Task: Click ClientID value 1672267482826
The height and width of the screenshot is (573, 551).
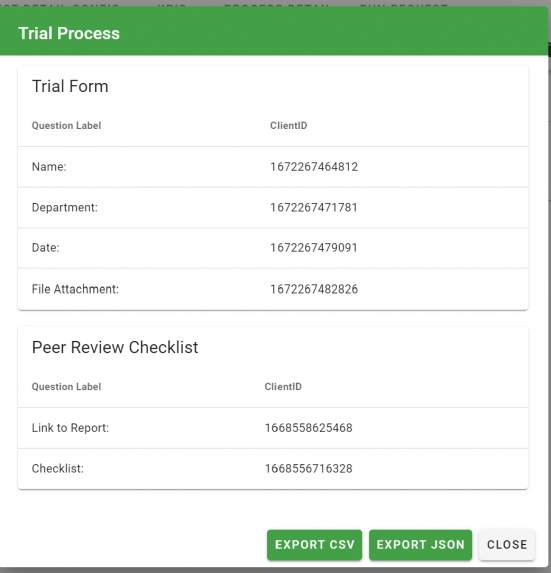Action: 314,289
